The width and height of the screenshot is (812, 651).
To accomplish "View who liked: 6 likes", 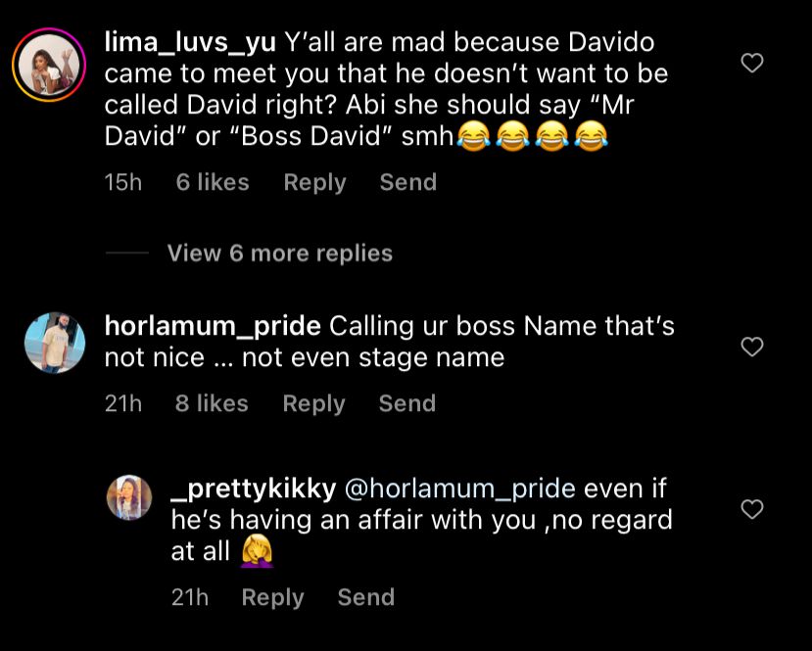I will tap(213, 182).
